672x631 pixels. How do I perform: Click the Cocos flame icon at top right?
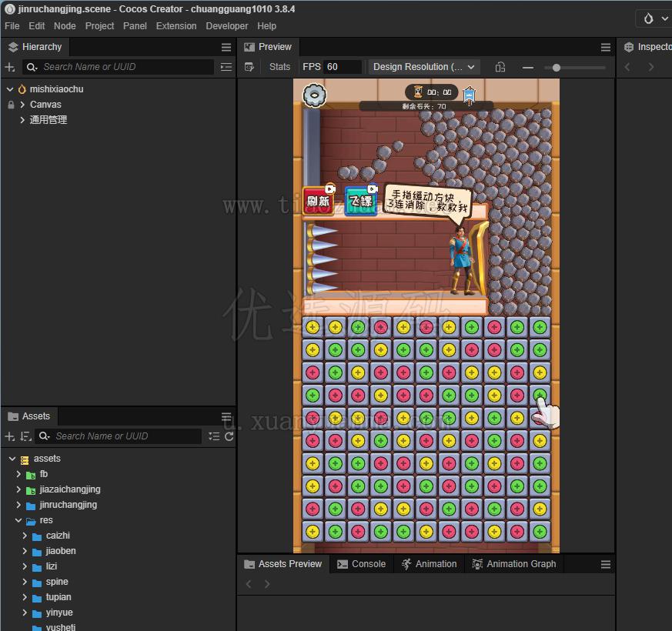(648, 18)
